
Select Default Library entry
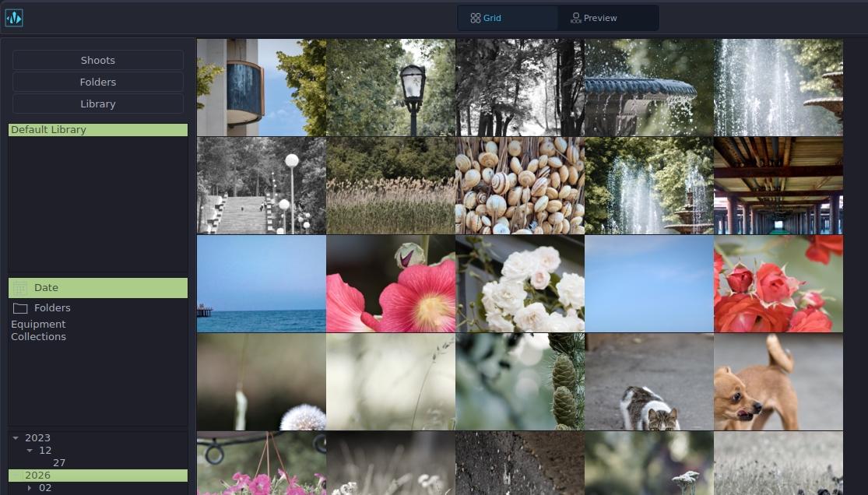[x=98, y=129]
